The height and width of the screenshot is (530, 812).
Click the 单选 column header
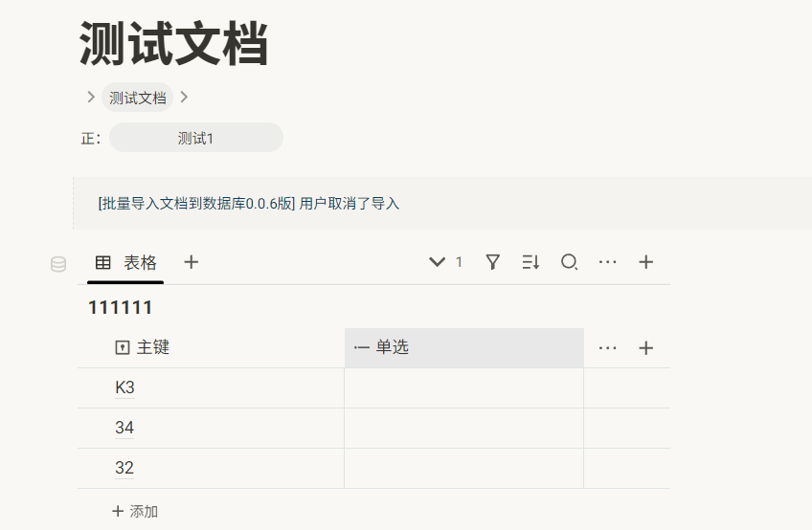[x=464, y=347]
